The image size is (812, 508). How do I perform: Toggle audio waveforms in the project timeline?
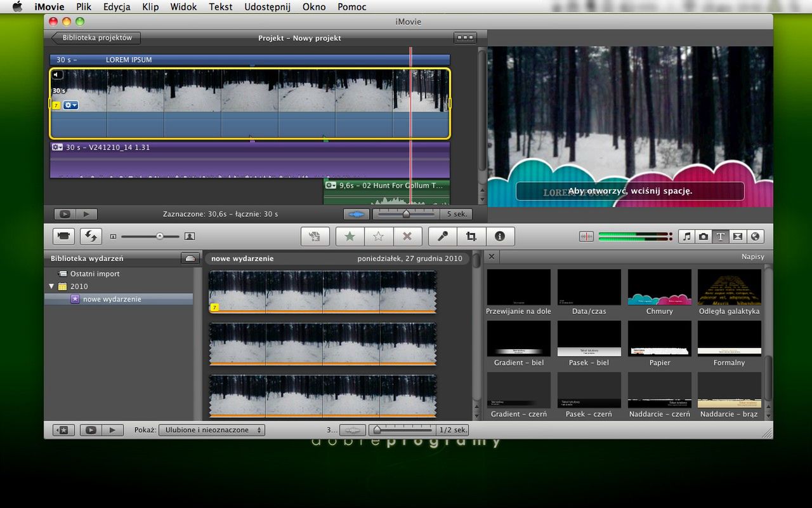(x=356, y=215)
